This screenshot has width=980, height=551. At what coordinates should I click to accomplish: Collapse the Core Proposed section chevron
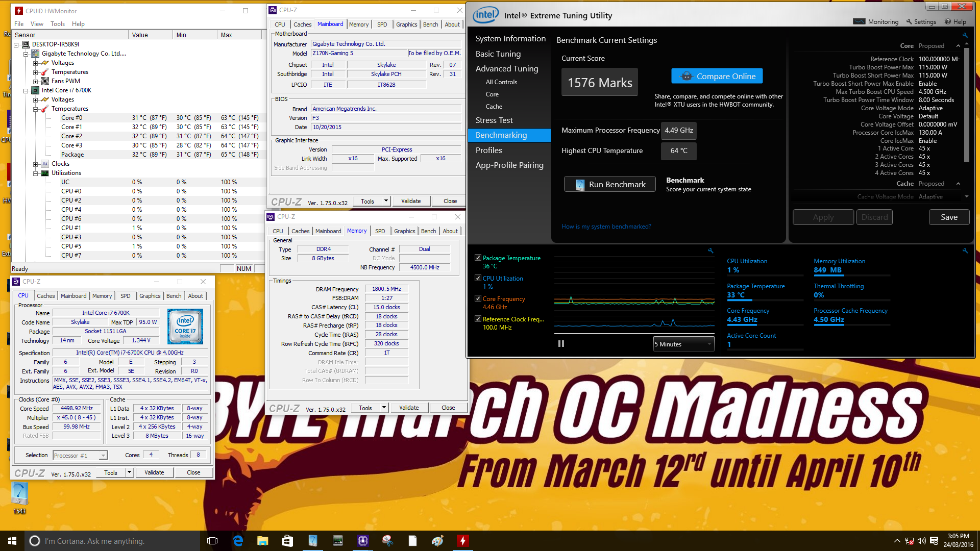coord(958,46)
